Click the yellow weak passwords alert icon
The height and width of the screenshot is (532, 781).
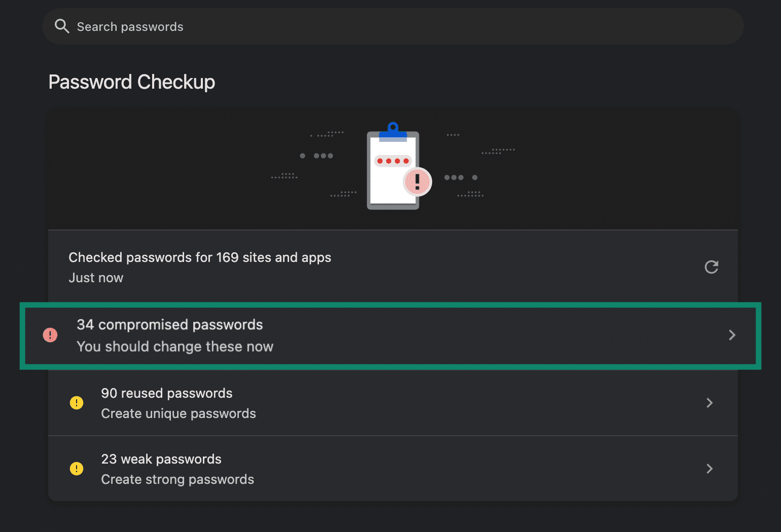point(77,469)
